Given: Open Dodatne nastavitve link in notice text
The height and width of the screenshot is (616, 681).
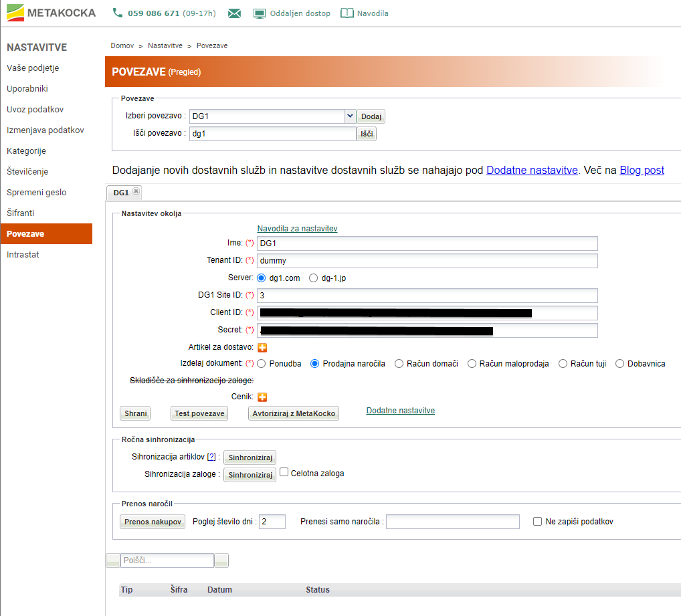Looking at the screenshot, I should [x=532, y=170].
